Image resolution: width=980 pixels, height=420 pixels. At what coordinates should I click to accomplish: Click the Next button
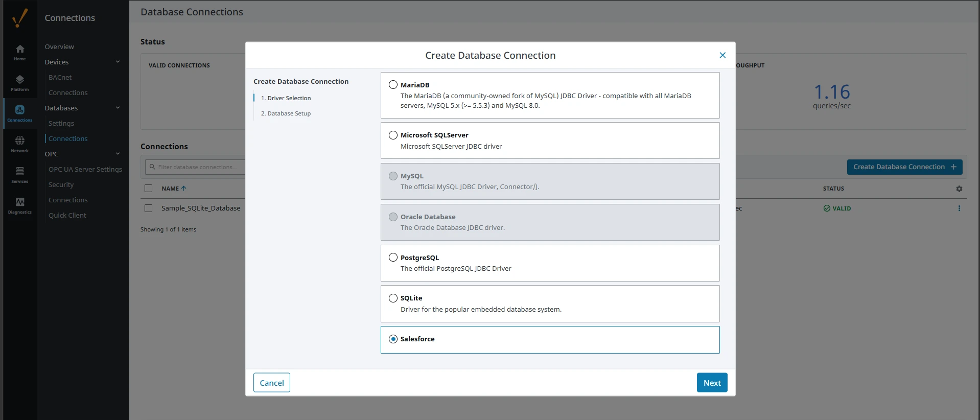click(x=712, y=383)
